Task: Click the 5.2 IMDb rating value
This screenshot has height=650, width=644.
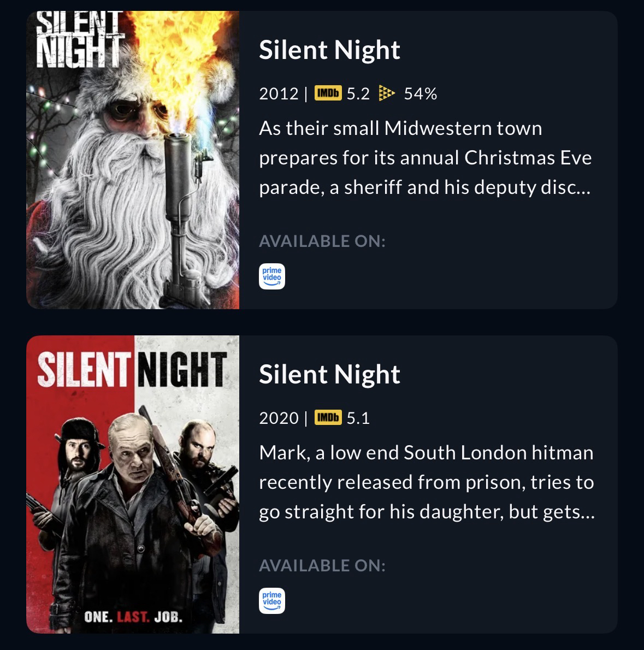Action: click(x=358, y=94)
